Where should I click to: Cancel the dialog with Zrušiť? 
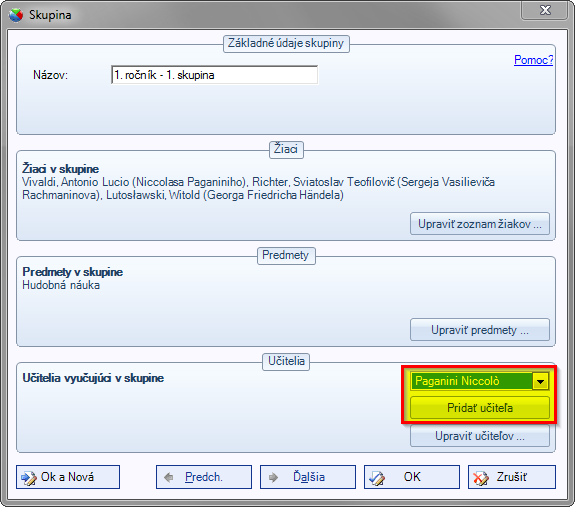tap(512, 477)
